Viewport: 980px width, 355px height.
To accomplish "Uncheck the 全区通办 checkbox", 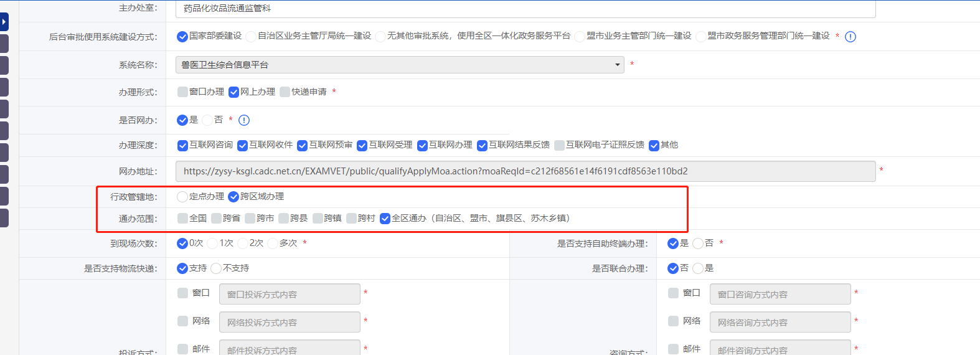I will [385, 218].
